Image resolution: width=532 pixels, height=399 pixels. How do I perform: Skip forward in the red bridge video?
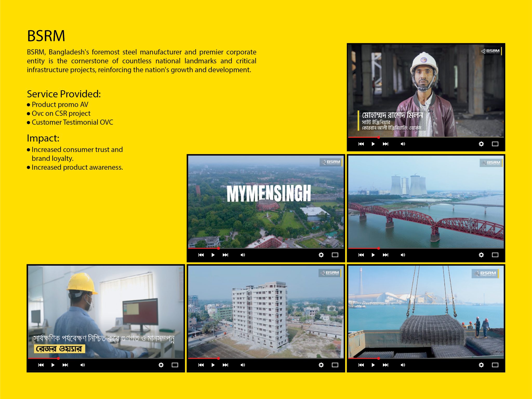pyautogui.click(x=385, y=255)
